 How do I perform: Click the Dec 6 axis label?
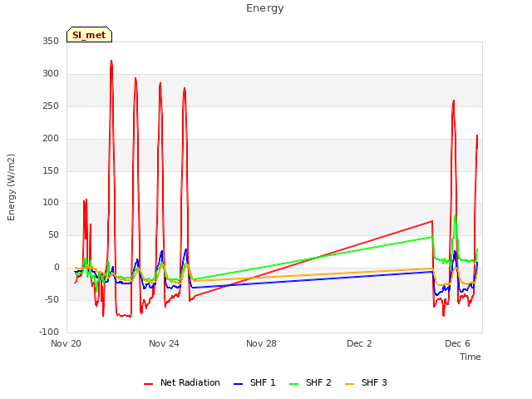point(457,343)
